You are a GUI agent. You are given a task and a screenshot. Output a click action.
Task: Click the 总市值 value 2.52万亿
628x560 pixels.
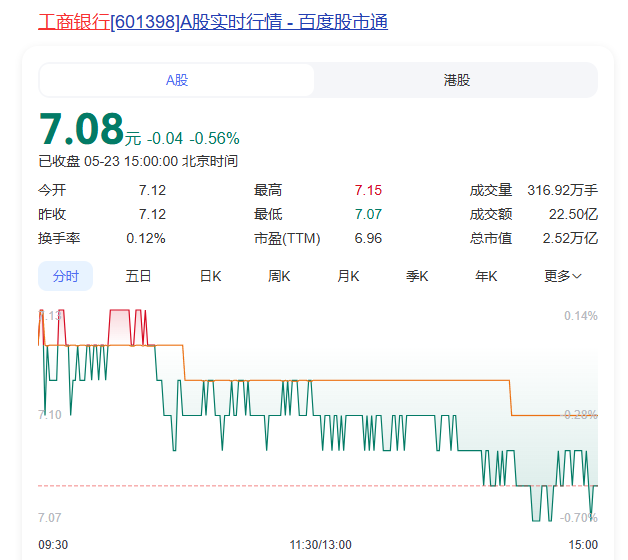coord(570,238)
